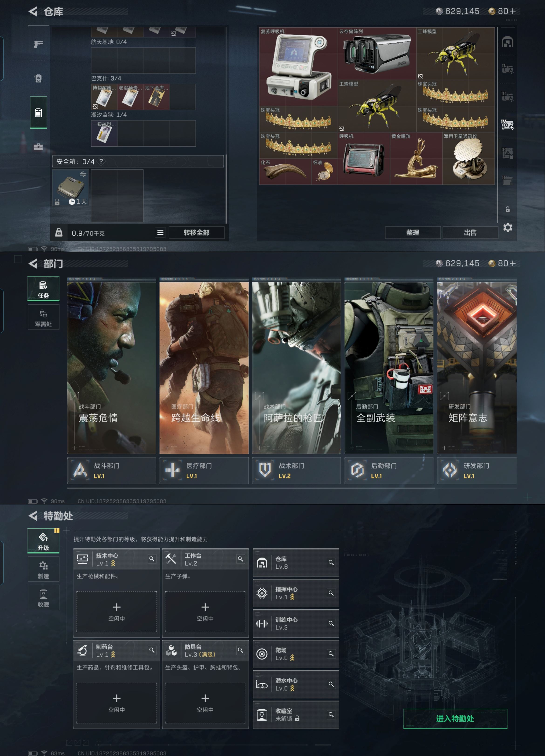Go back from the 仓库 screen
545x756 pixels.
coord(33,12)
